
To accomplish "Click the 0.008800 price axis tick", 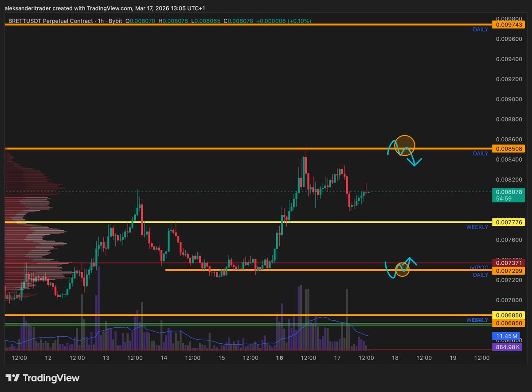I will pyautogui.click(x=509, y=119).
